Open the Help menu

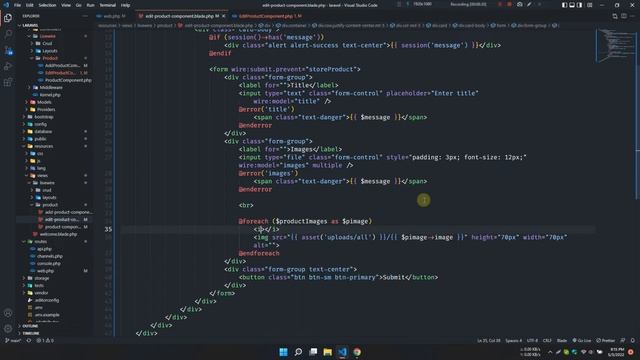tap(125, 5)
